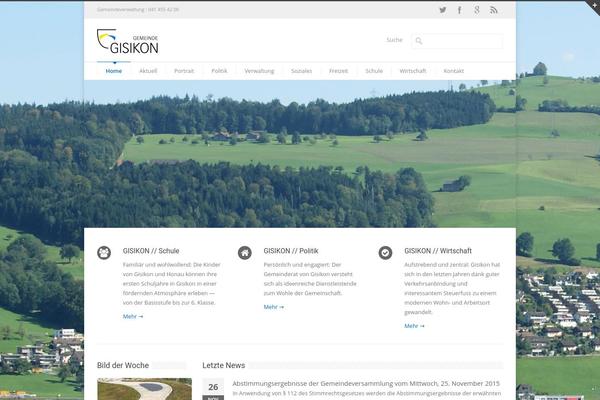This screenshot has width=600, height=400.
Task: Follow the Mehr link under Politik
Action: pos(274,307)
